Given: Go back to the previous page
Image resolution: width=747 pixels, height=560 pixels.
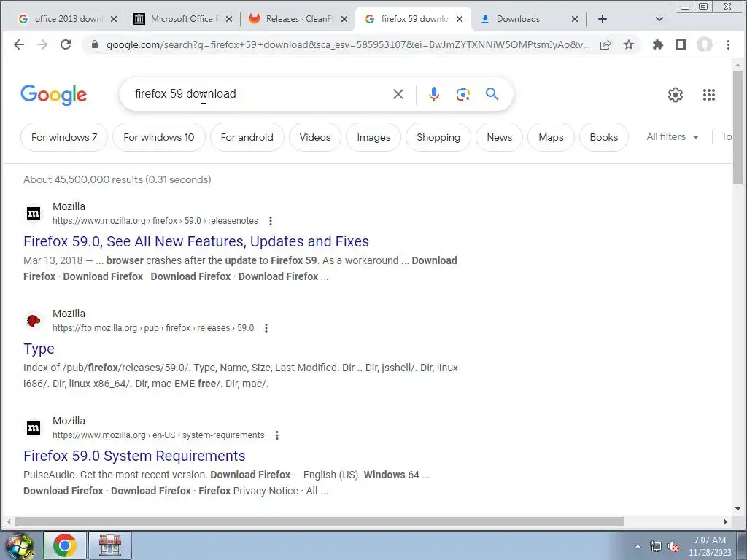Looking at the screenshot, I should pyautogui.click(x=18, y=44).
